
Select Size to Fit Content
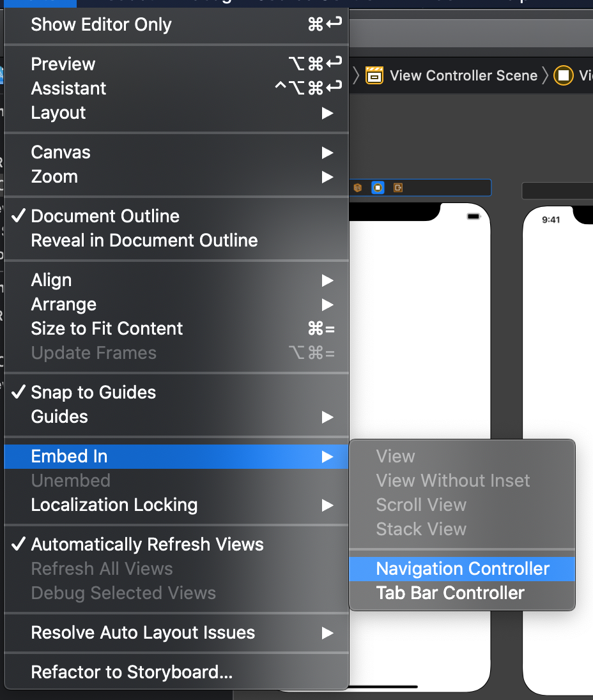[x=176, y=328]
